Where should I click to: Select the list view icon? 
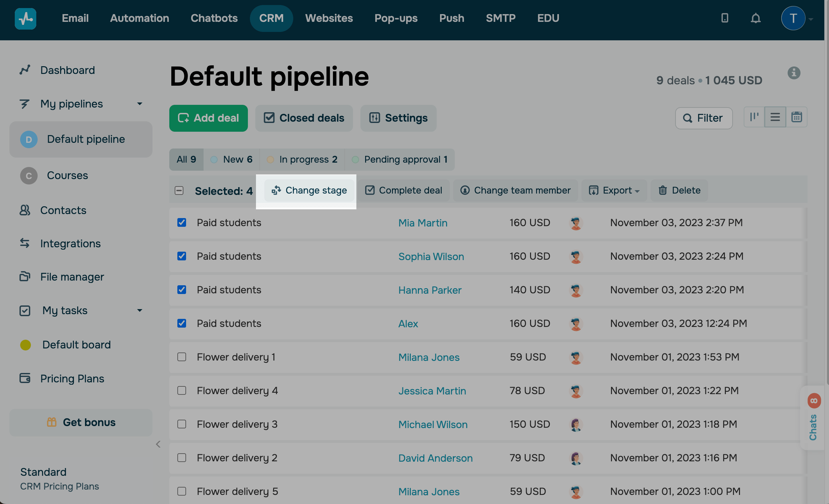[775, 117]
